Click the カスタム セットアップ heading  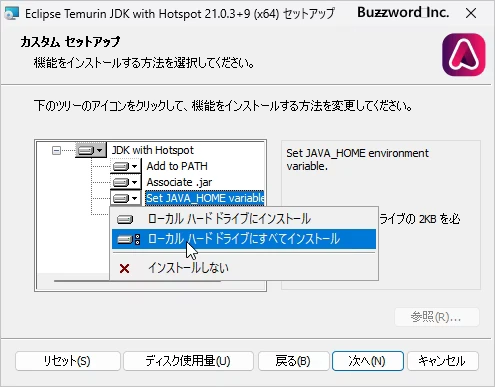tap(70, 42)
